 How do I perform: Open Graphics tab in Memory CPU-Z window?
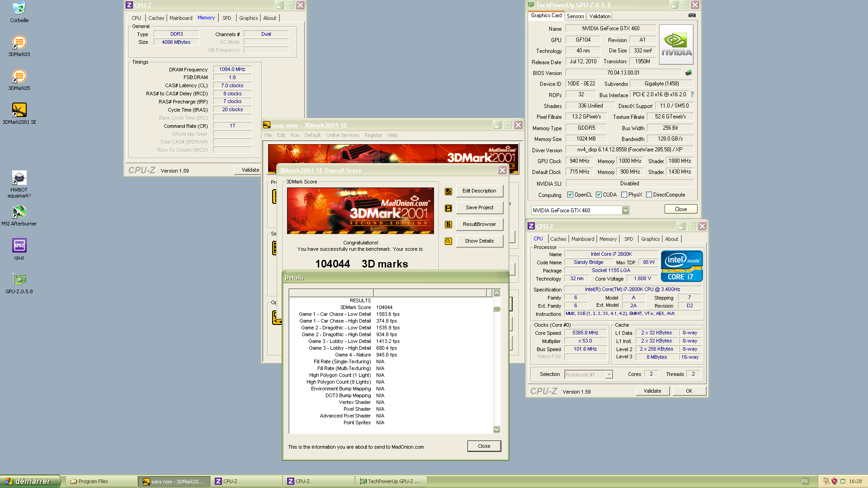[249, 18]
